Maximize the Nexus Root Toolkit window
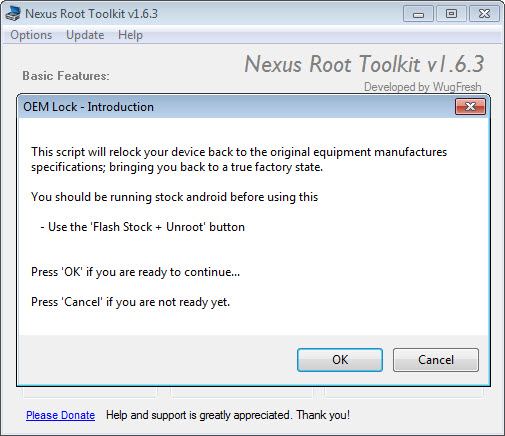The image size is (505, 436). pos(451,14)
